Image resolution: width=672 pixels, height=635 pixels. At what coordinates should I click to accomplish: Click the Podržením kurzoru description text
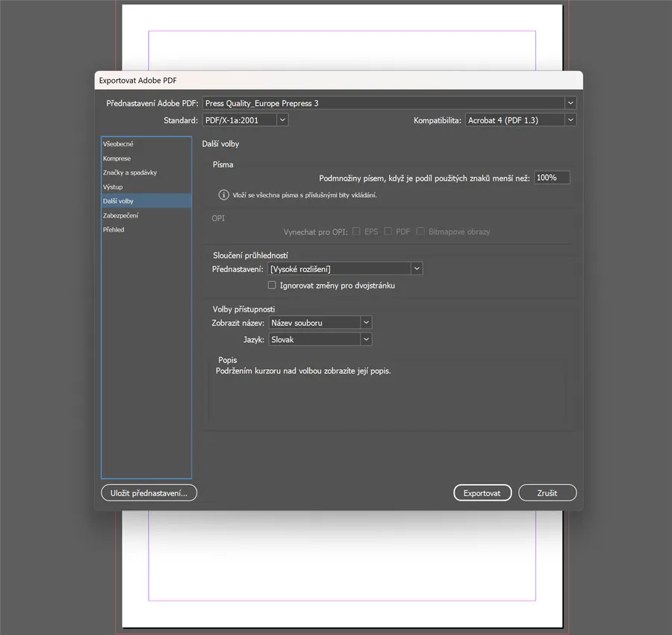(303, 371)
